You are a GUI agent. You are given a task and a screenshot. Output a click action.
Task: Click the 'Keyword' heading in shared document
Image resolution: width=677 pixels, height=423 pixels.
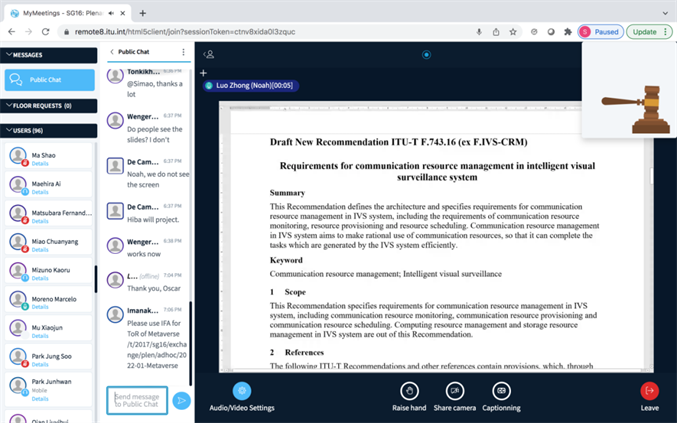tap(286, 260)
